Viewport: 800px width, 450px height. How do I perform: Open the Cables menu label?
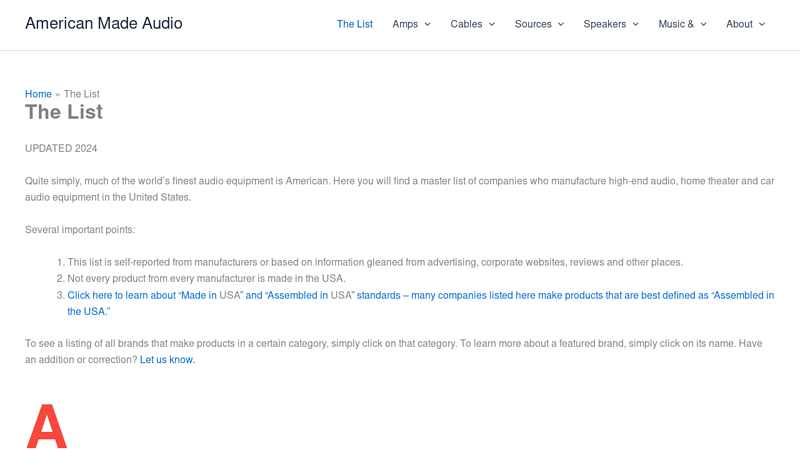click(x=466, y=24)
